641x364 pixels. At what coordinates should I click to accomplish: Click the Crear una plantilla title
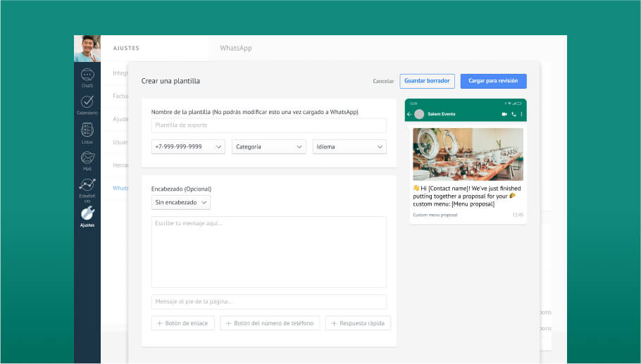click(x=170, y=81)
